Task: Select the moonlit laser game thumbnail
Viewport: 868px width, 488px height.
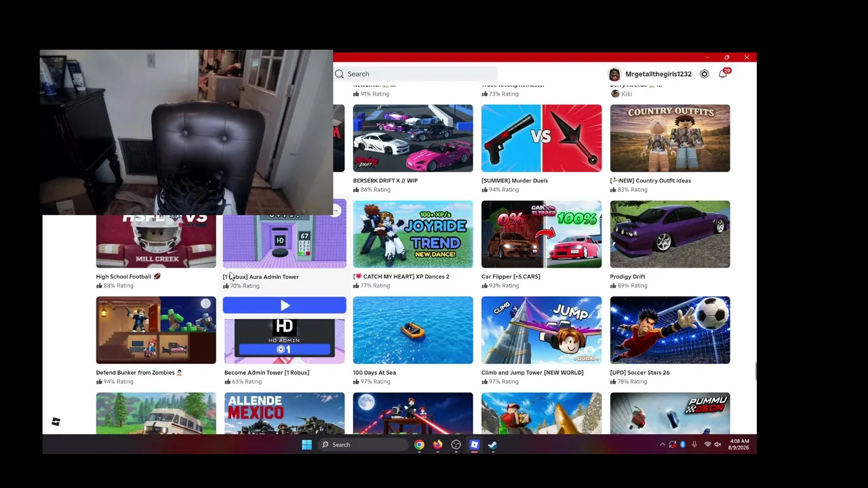Action: (x=413, y=413)
